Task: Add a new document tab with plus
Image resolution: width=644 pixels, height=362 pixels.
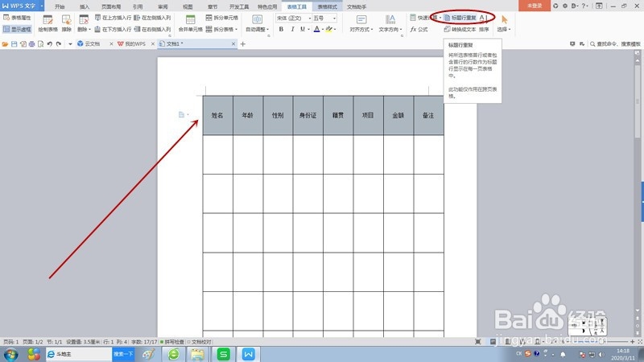Action: pyautogui.click(x=243, y=44)
